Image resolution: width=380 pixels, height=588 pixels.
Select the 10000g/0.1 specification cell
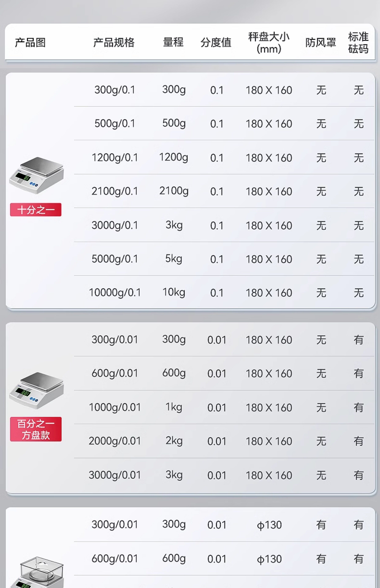tap(115, 293)
